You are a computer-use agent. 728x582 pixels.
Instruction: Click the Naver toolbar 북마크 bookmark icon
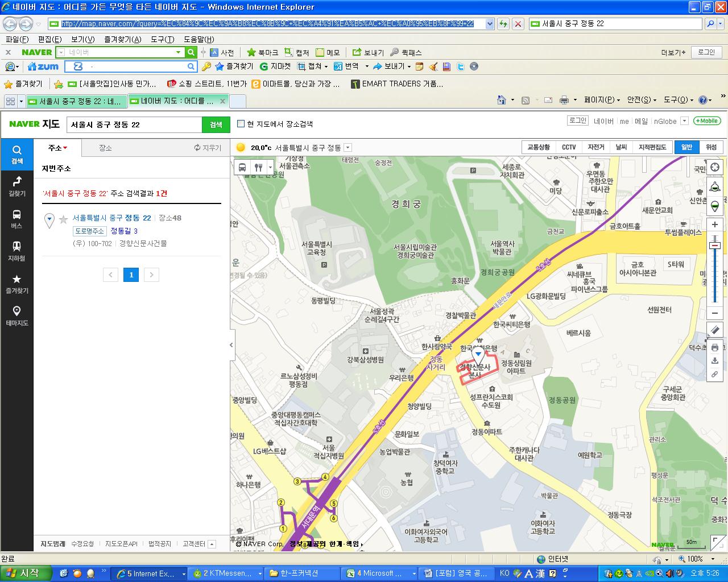[263, 52]
